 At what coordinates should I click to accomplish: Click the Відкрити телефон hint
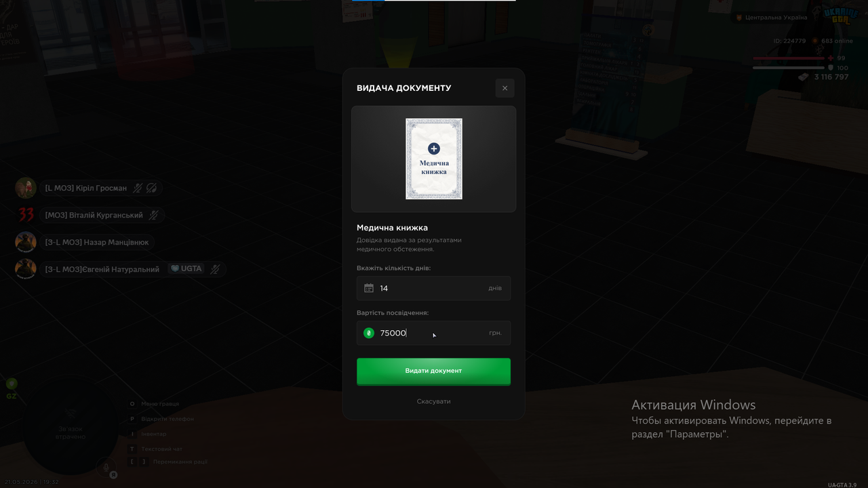tap(167, 419)
